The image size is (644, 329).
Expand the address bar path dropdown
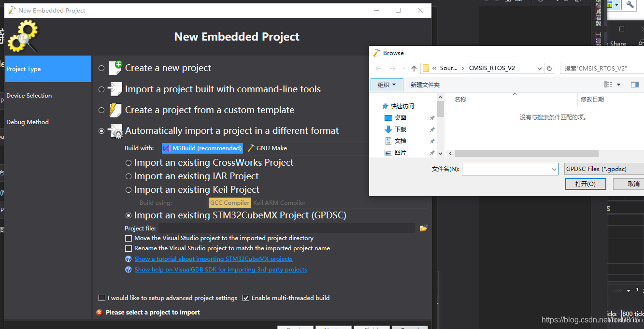tap(540, 68)
